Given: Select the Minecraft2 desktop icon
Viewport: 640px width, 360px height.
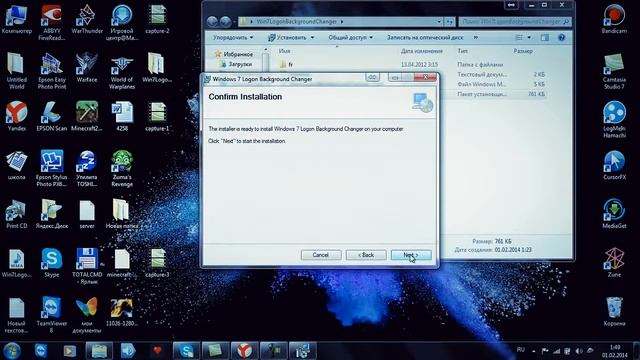Looking at the screenshot, I should pos(87,116).
